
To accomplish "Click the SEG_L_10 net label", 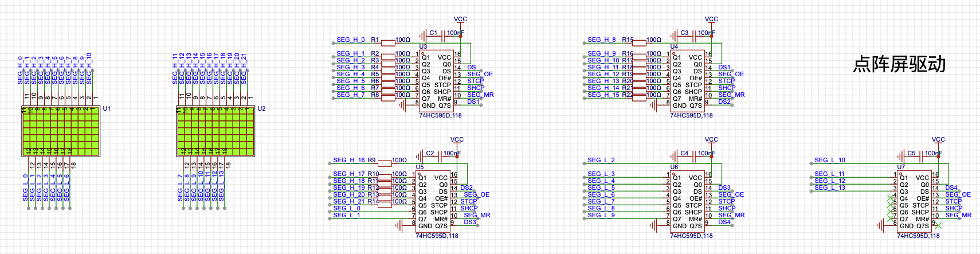I will point(829,160).
